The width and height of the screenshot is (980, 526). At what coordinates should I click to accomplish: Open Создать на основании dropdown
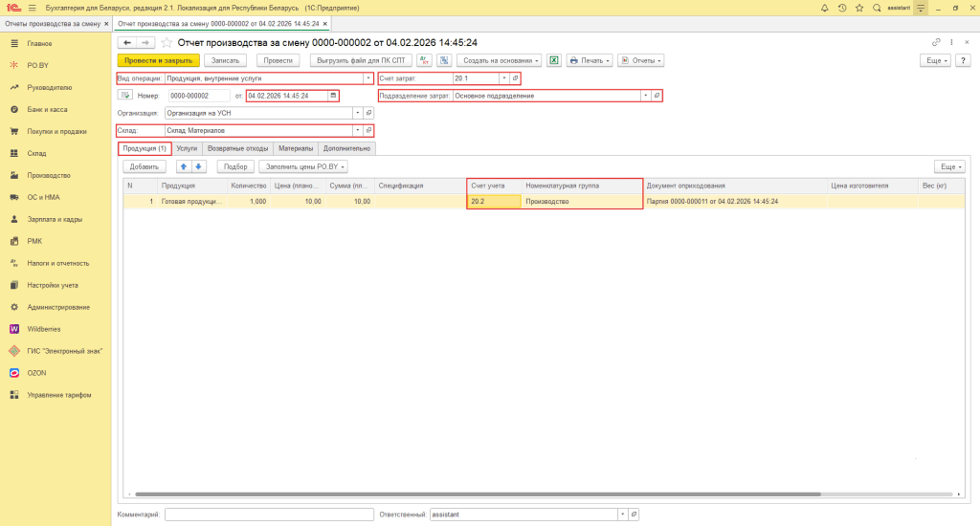[x=502, y=60]
